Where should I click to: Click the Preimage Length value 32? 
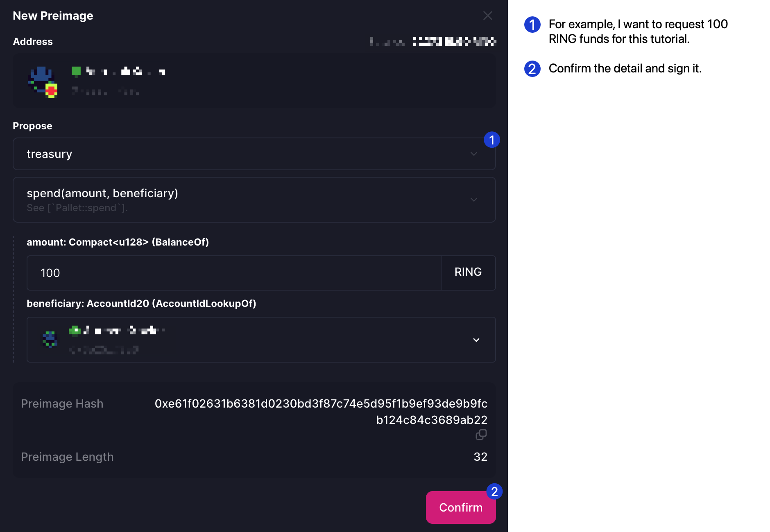(480, 457)
